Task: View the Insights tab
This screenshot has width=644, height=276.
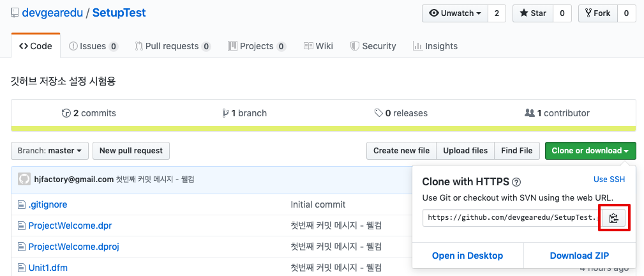Action: (435, 46)
